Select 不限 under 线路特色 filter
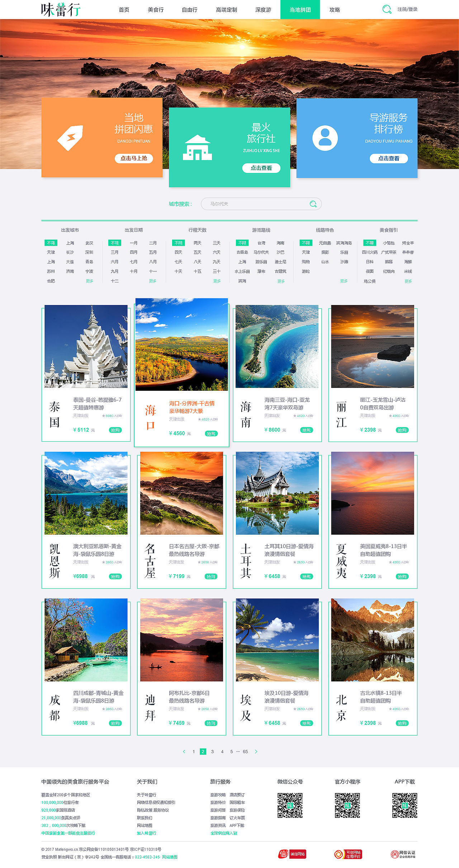The image size is (459, 868). point(306,243)
